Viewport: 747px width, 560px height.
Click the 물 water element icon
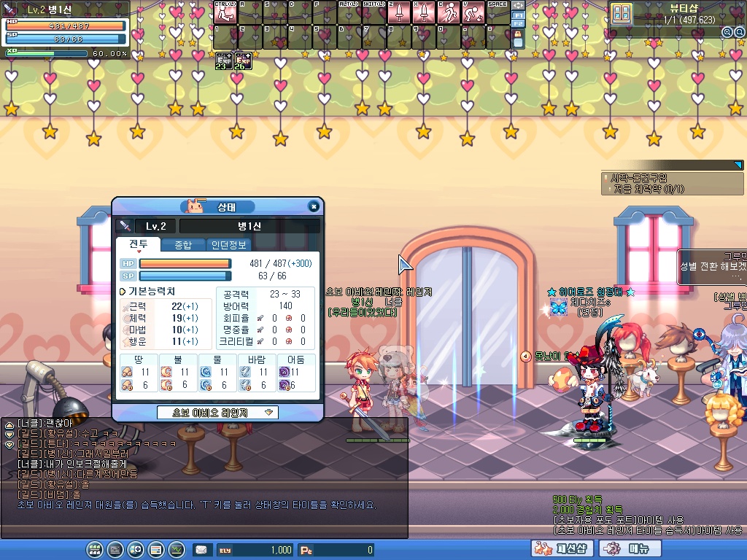point(206,372)
